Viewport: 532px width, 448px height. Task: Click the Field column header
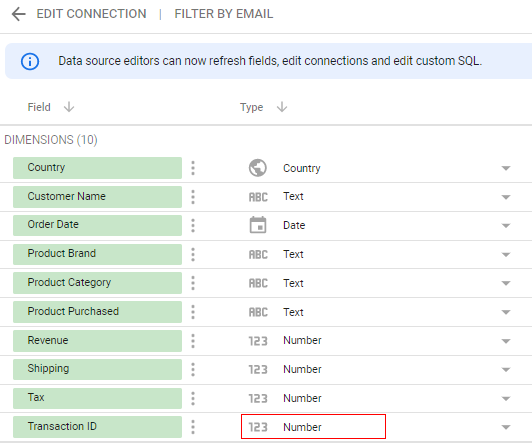tap(39, 107)
